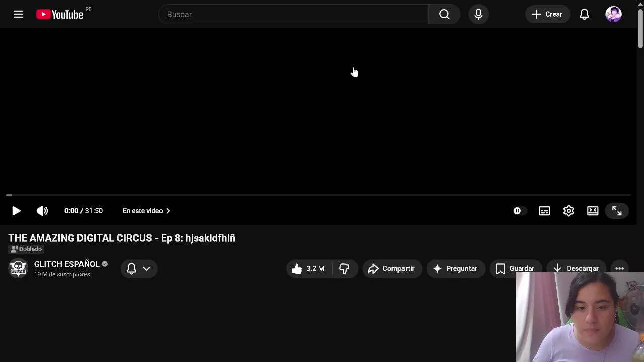Click the Doblado dubbed badge
644x362 pixels.
26,249
